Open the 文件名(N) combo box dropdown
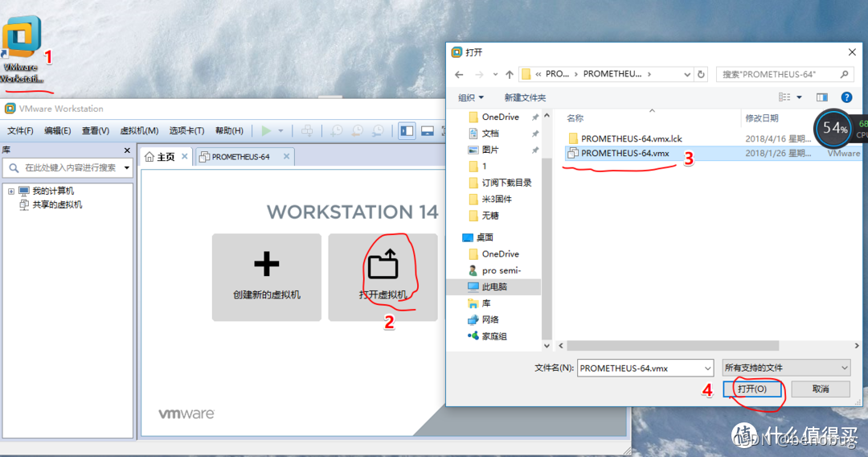 pyautogui.click(x=707, y=368)
